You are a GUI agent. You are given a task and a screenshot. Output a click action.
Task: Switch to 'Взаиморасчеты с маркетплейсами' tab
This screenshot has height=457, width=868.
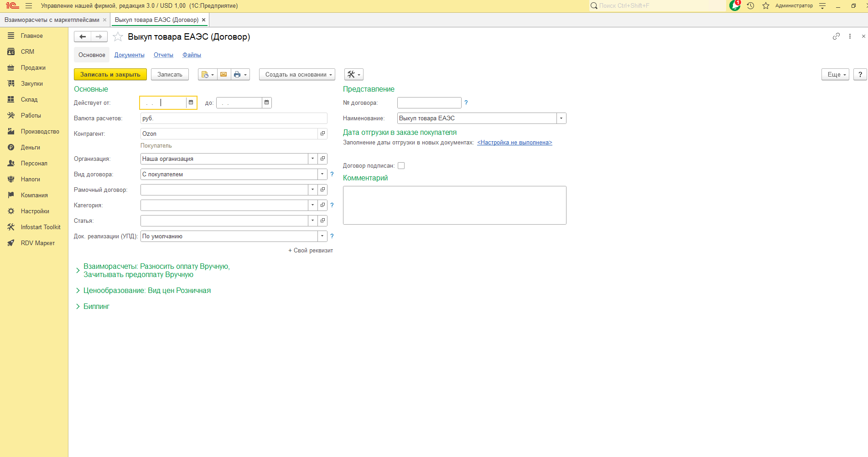[52, 20]
